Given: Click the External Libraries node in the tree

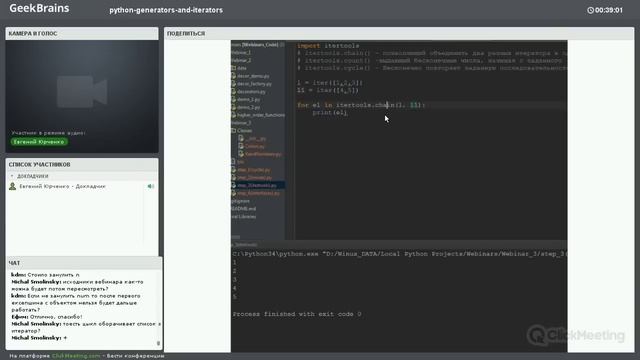Looking at the screenshot, I should (x=244, y=216).
